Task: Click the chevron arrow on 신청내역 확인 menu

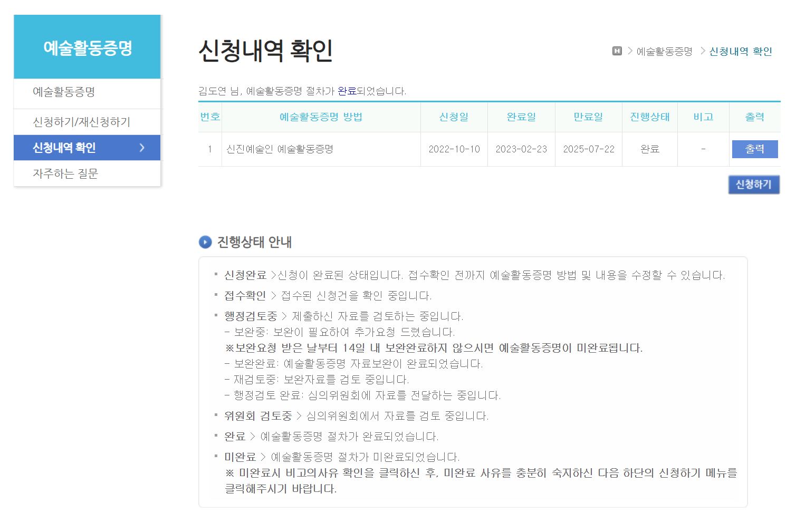Action: 141,148
